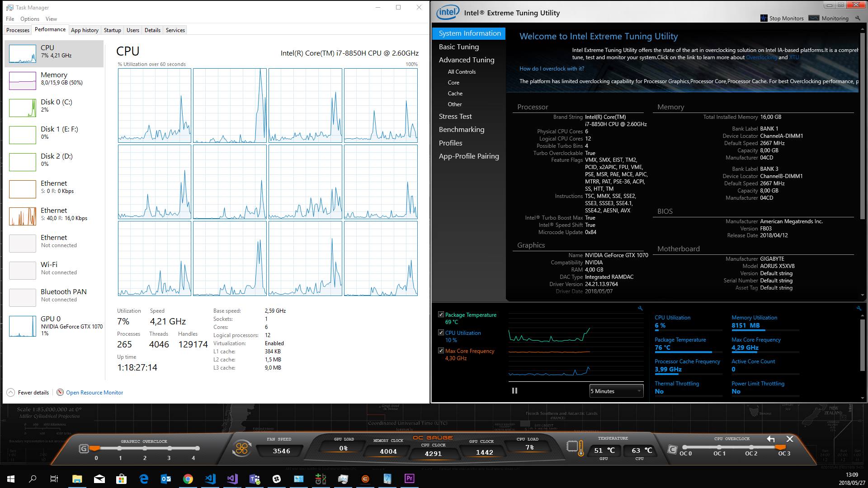Open Visual Studio Code from taskbar
The height and width of the screenshot is (488, 868).
coord(210,479)
